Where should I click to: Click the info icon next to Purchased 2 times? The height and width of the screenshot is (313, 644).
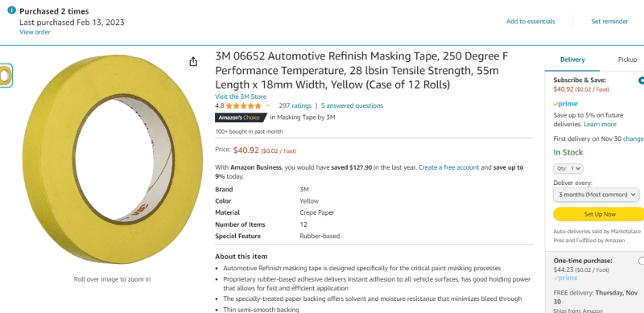pos(11,10)
